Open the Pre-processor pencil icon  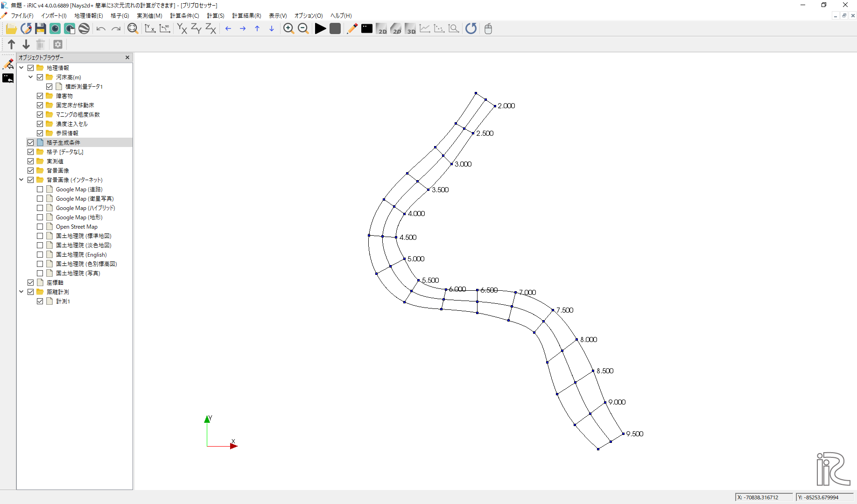[352, 29]
